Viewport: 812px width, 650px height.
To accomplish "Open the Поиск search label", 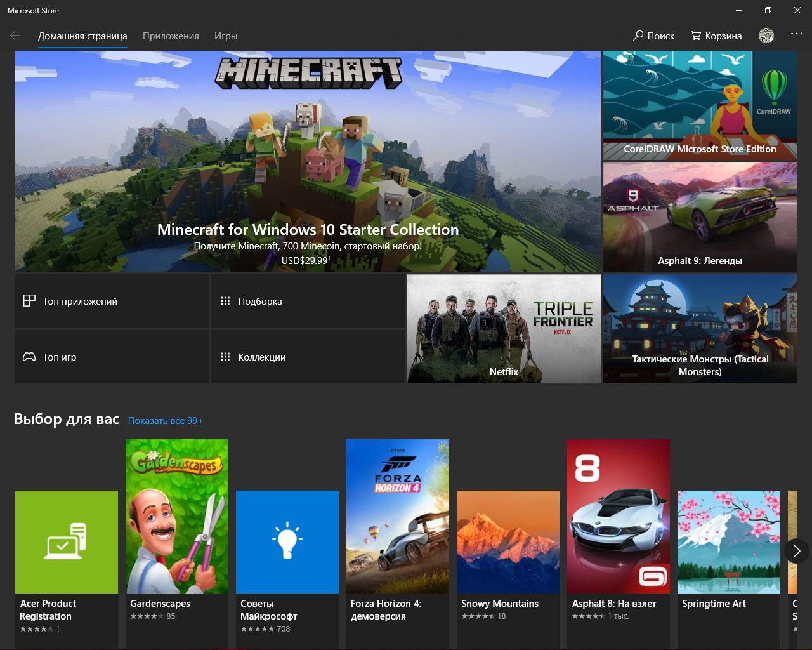I will (661, 36).
